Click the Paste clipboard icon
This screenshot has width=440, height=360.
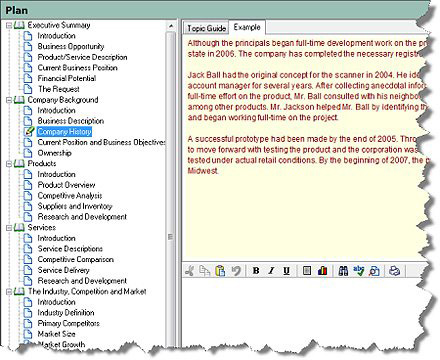[220, 271]
